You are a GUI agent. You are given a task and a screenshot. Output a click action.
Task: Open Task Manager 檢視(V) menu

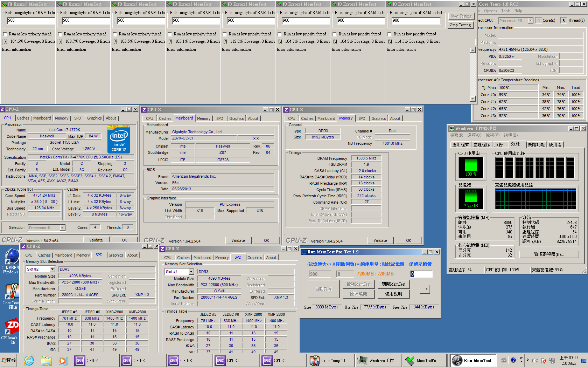pos(492,135)
